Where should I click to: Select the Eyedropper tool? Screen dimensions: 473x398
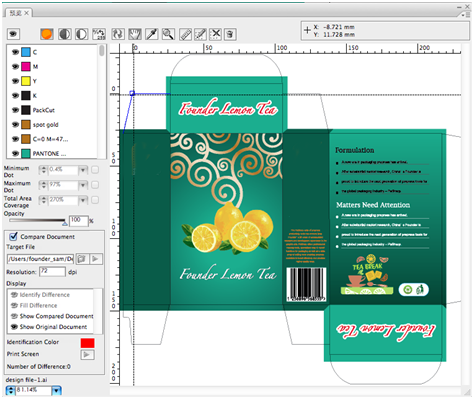pos(152,34)
